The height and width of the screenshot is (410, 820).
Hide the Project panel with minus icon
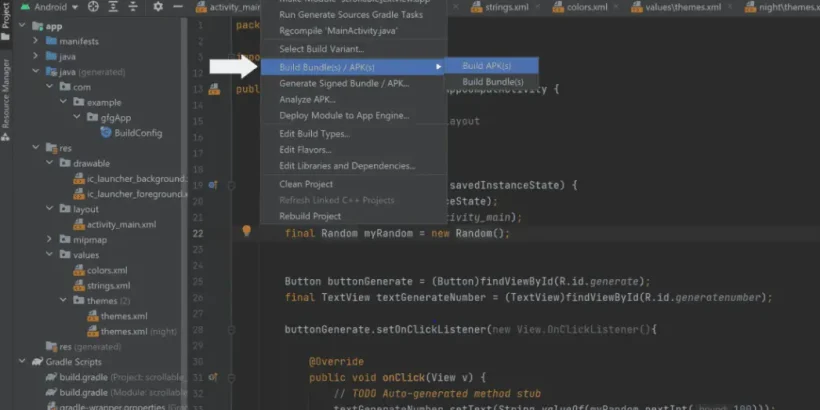pos(177,7)
